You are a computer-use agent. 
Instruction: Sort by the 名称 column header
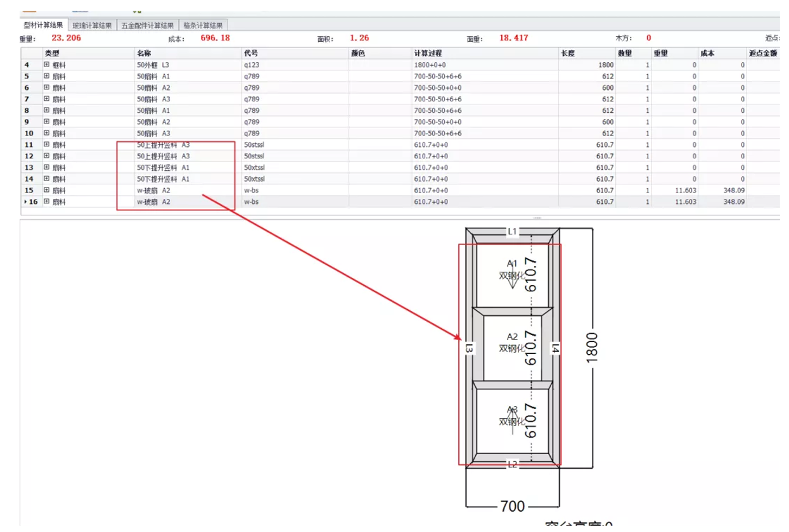(144, 53)
